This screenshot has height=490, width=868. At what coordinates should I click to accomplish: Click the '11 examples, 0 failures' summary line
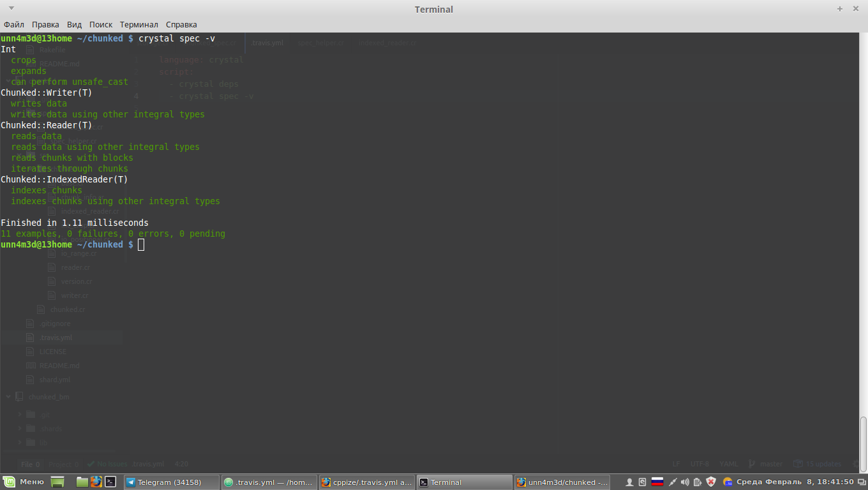click(x=113, y=234)
